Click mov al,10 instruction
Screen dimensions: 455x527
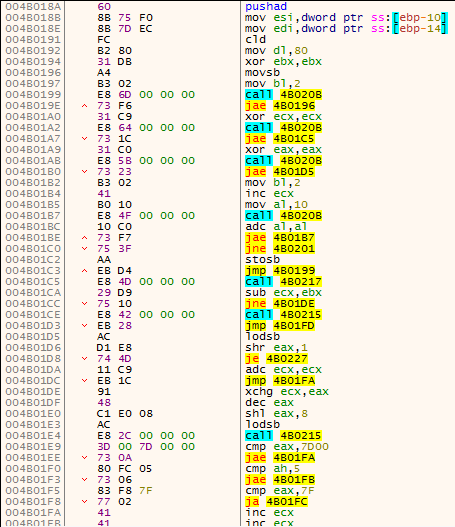276,204
